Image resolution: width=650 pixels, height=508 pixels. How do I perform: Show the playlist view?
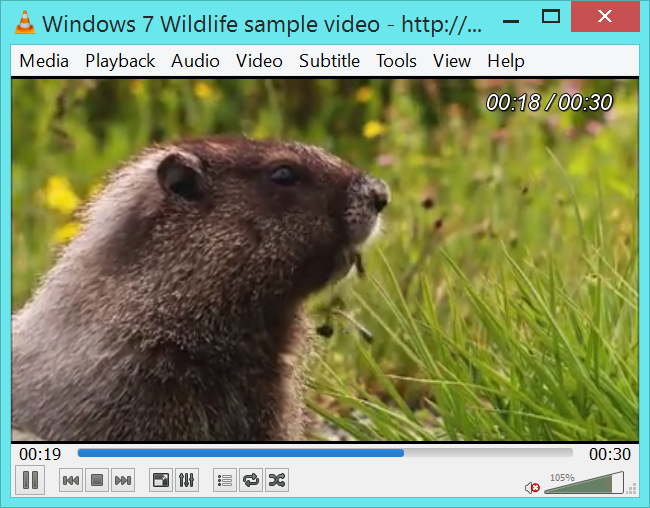225,481
